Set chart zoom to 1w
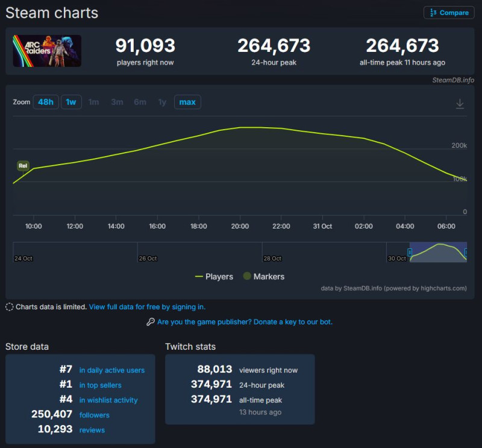Viewport: 482px width, 448px height. coord(71,102)
